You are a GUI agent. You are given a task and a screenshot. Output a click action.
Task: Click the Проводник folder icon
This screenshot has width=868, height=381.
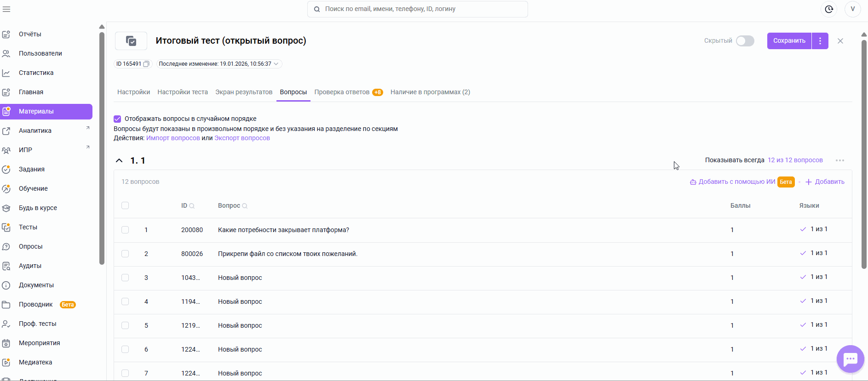pyautogui.click(x=6, y=304)
